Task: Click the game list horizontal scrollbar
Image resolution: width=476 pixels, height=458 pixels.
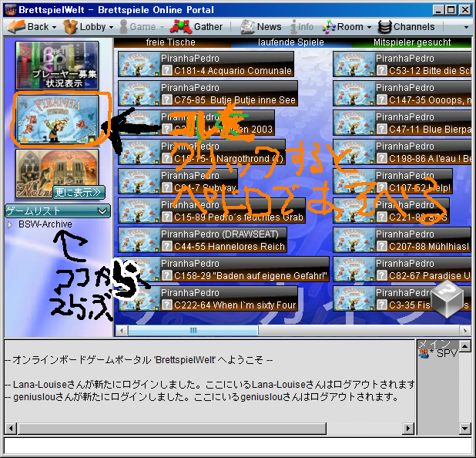Action: click(x=193, y=331)
